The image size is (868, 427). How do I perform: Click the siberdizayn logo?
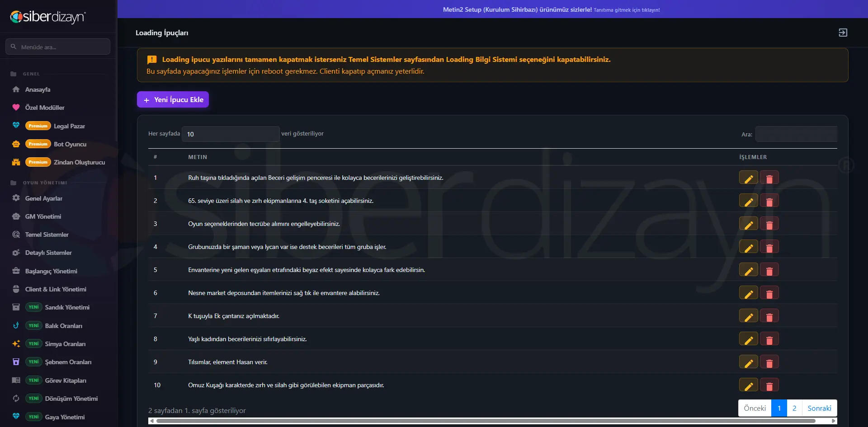click(x=48, y=17)
